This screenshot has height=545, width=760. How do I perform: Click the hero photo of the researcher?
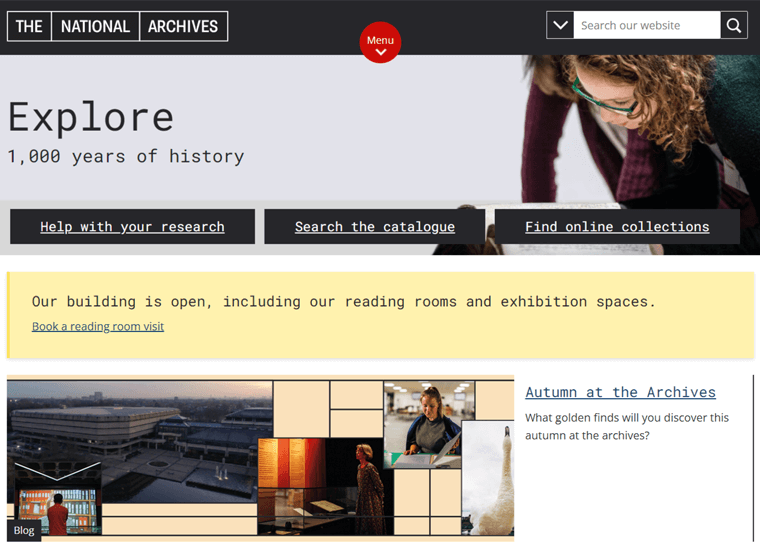(640, 130)
